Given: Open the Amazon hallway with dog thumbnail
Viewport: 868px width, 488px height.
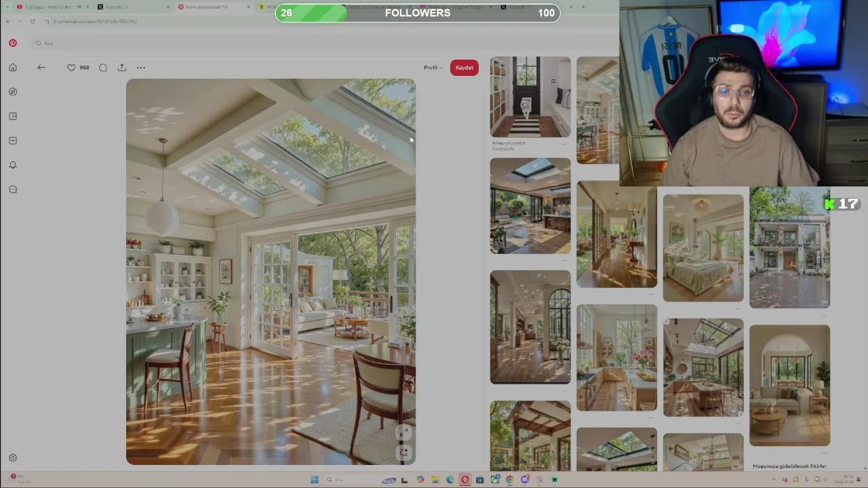Looking at the screenshot, I should click(530, 97).
